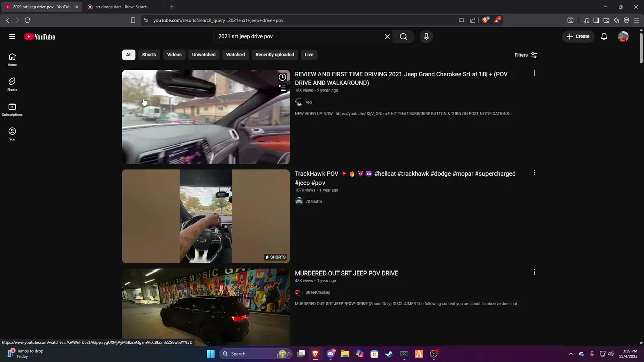Clear the YouTube search query with X
Screen dimensions: 644x362
coord(387,37)
